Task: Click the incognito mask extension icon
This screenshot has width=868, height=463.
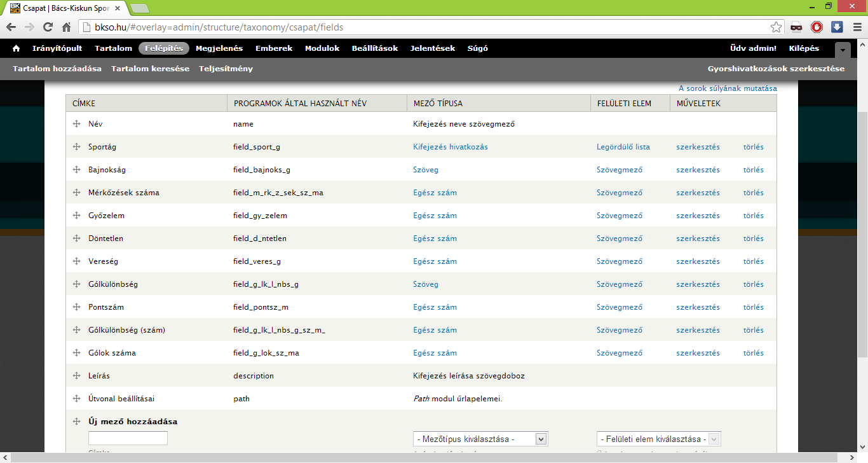Action: [x=796, y=27]
